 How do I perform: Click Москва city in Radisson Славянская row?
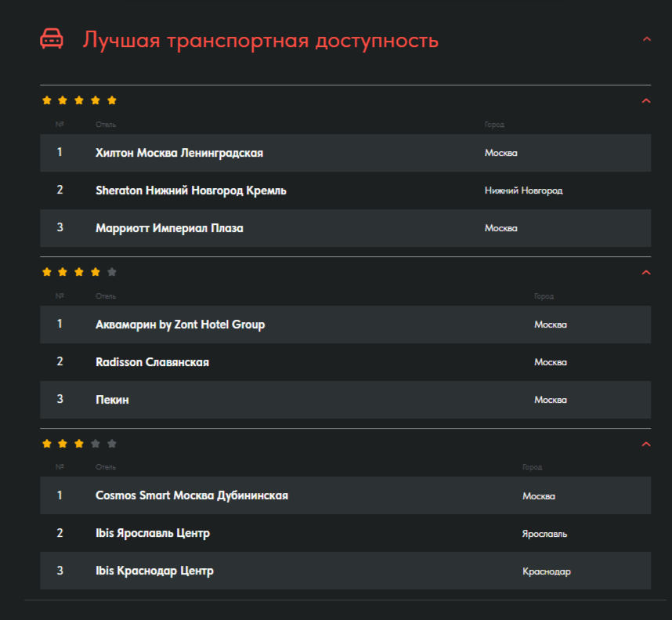pos(551,362)
